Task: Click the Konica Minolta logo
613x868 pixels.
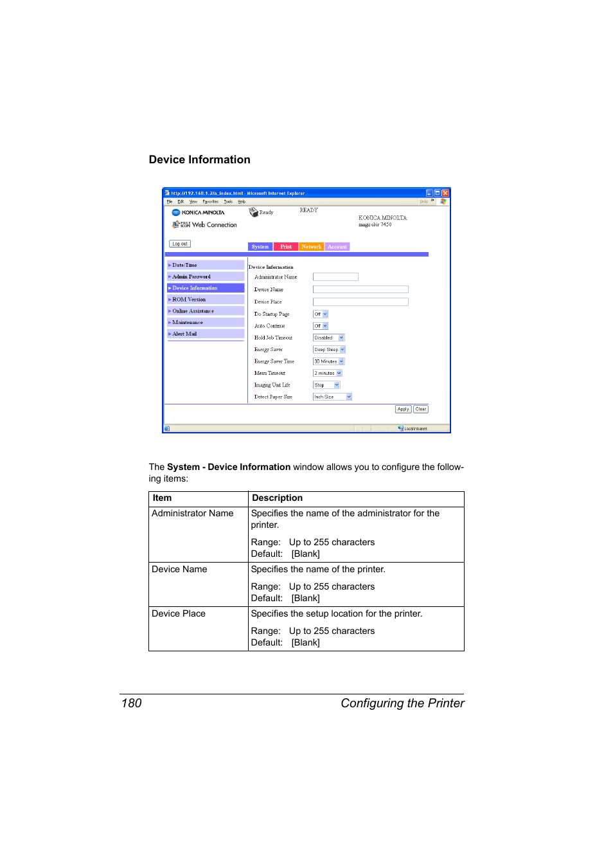Action: coord(199,212)
